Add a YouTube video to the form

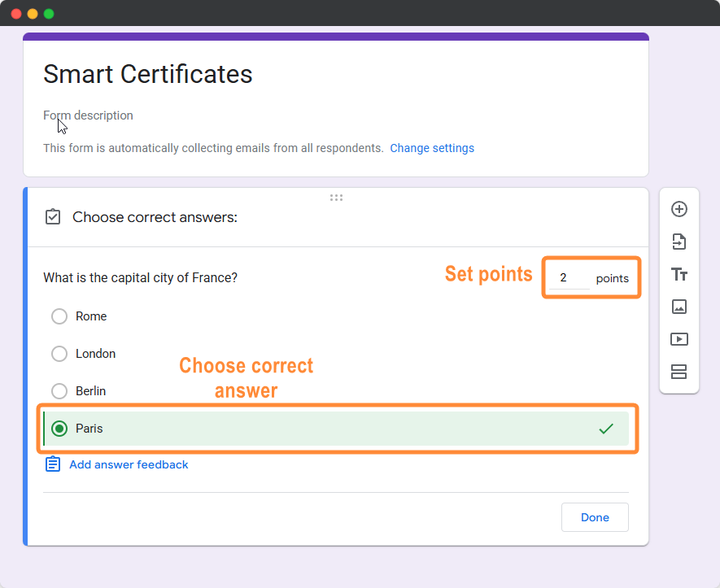(679, 339)
